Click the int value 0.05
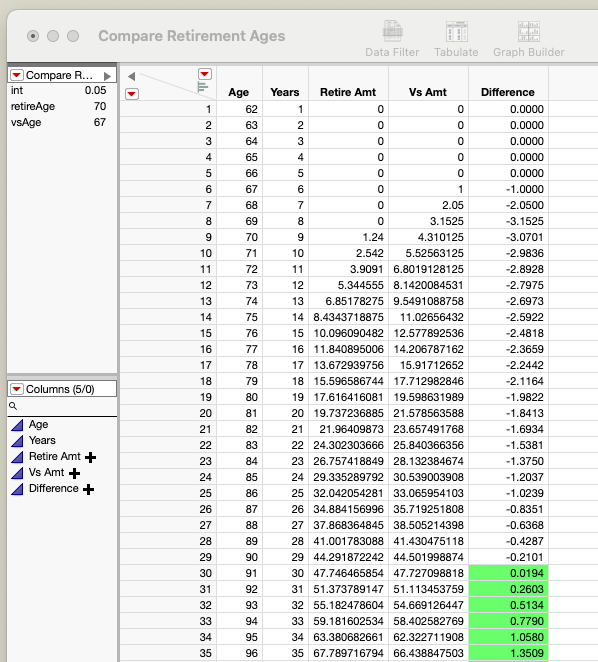The height and width of the screenshot is (662, 598). (95, 90)
